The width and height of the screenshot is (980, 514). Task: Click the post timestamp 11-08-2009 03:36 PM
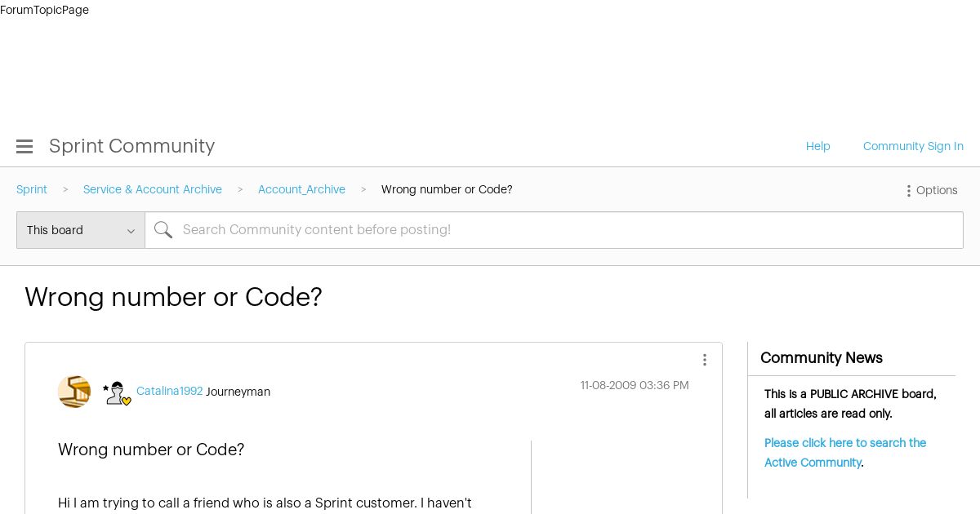[635, 385]
